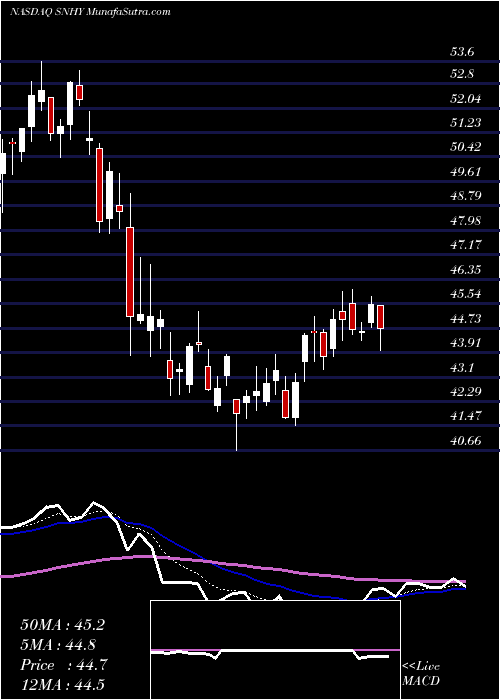
Task: Click the 44.73 price level label
Action: [x=466, y=318]
